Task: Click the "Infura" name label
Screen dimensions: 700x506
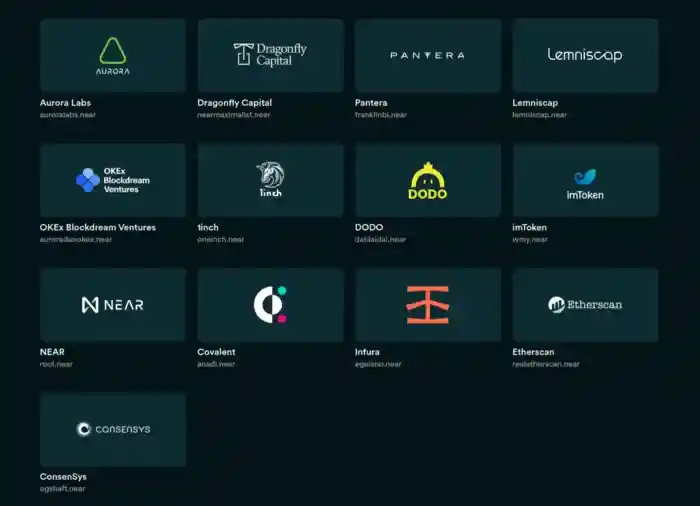Action: coord(367,352)
